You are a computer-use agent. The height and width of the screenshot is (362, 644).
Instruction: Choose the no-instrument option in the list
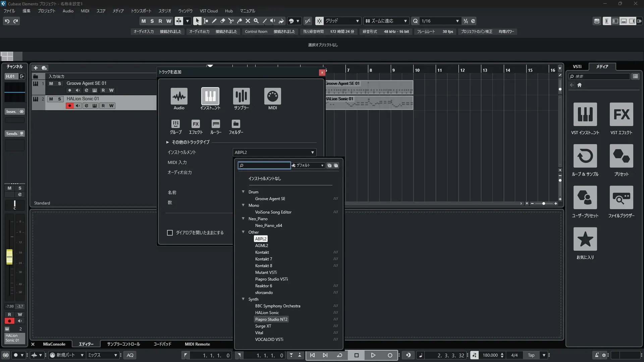point(264,179)
